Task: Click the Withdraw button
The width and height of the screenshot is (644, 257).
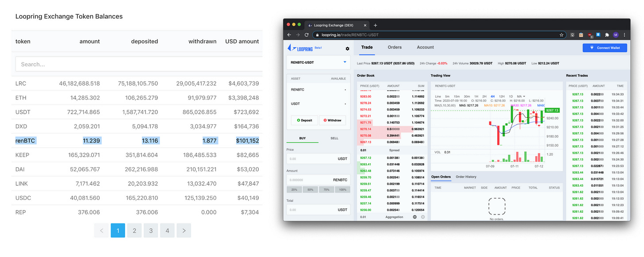Action: [332, 120]
